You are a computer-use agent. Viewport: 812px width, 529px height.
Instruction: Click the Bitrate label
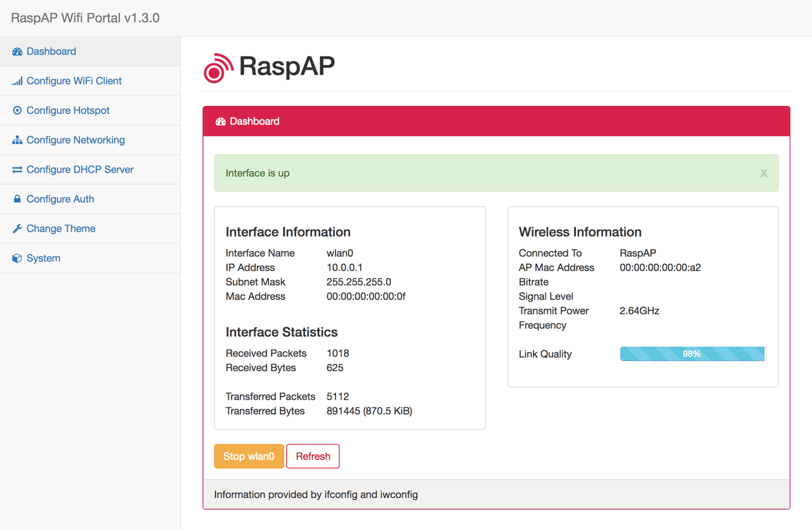(534, 282)
